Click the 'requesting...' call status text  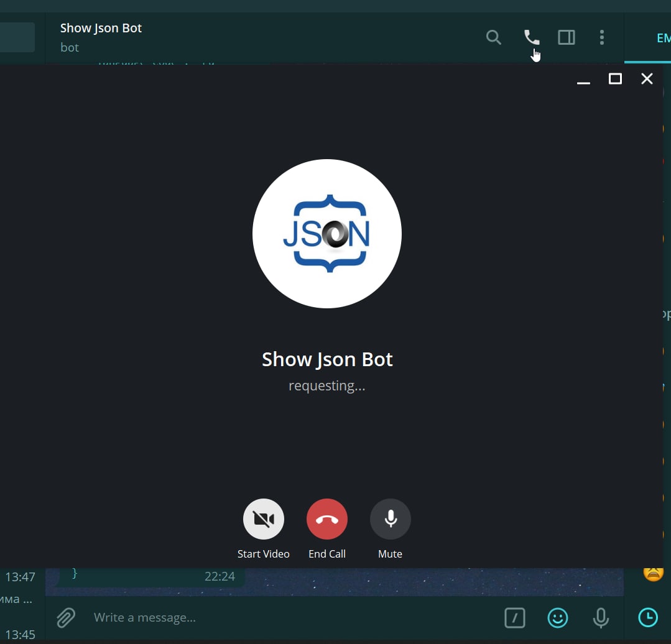pos(327,385)
